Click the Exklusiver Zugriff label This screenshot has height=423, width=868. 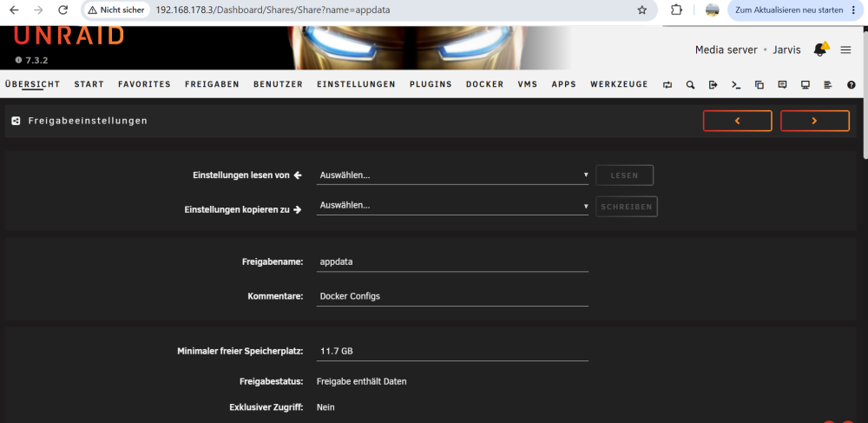266,407
